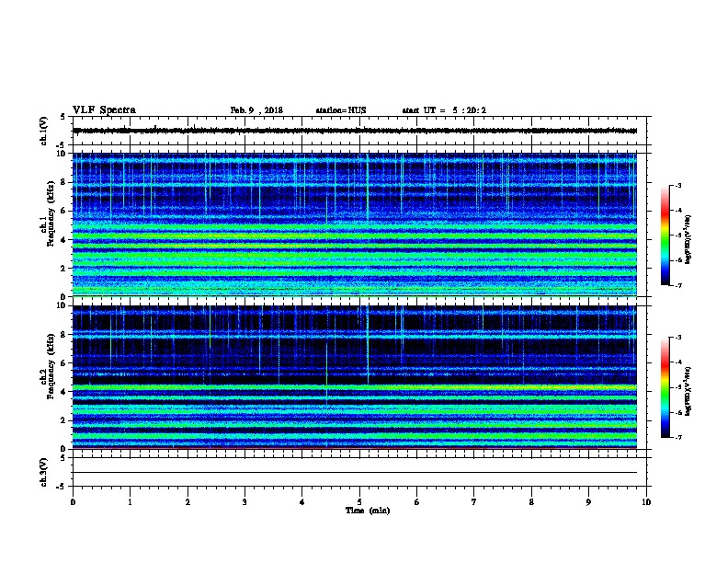728x563 pixels.
Task: Click the "ch.1(V)" waveform axis label
Action: click(x=43, y=131)
